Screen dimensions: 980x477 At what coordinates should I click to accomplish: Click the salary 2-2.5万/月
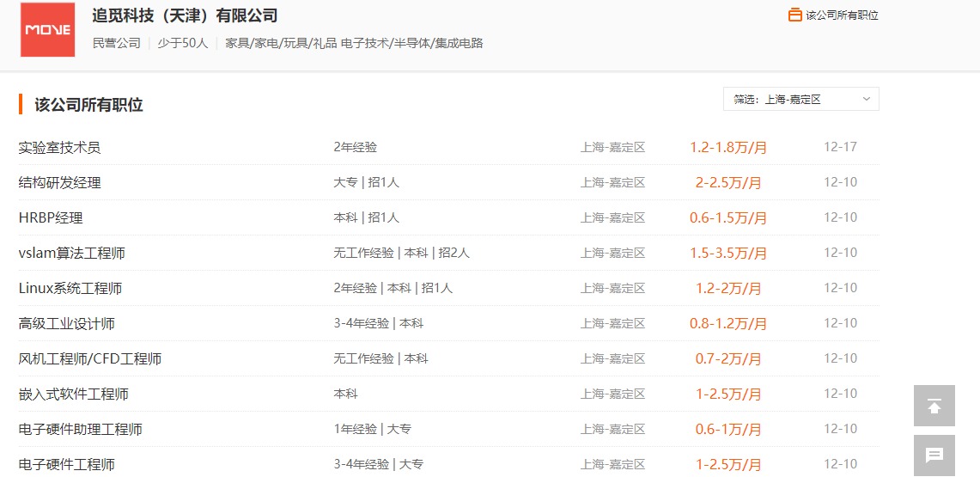click(x=728, y=182)
